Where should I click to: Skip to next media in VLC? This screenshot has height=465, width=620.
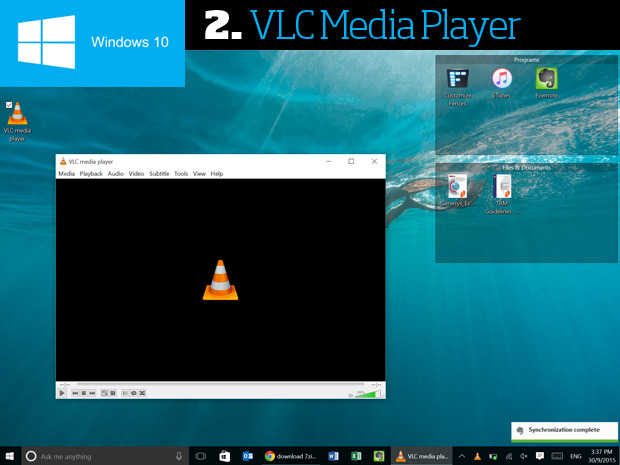coord(92,393)
